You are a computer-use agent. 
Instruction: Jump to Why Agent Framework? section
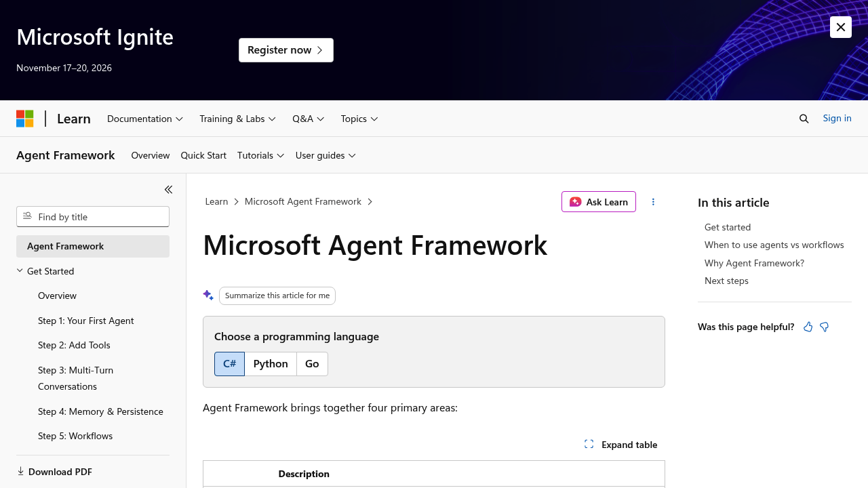pos(754,263)
